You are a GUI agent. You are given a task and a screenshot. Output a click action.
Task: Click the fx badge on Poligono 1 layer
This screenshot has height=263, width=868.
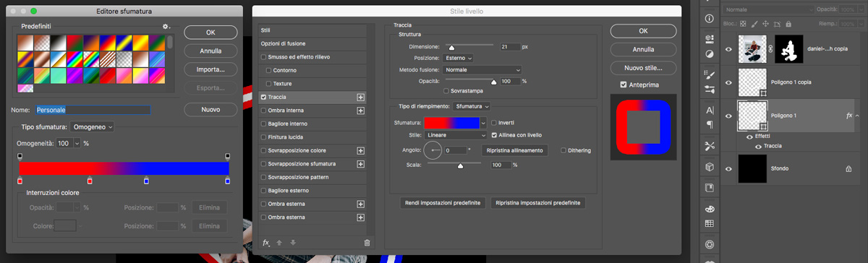[849, 116]
